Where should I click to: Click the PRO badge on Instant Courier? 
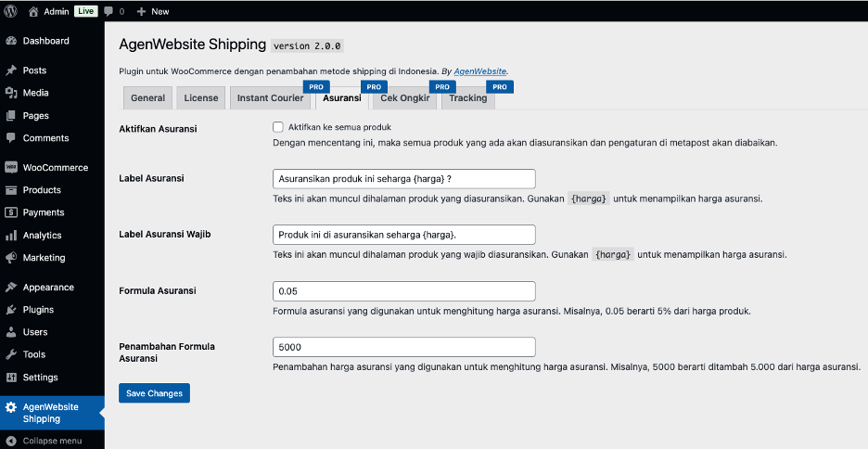tap(316, 87)
